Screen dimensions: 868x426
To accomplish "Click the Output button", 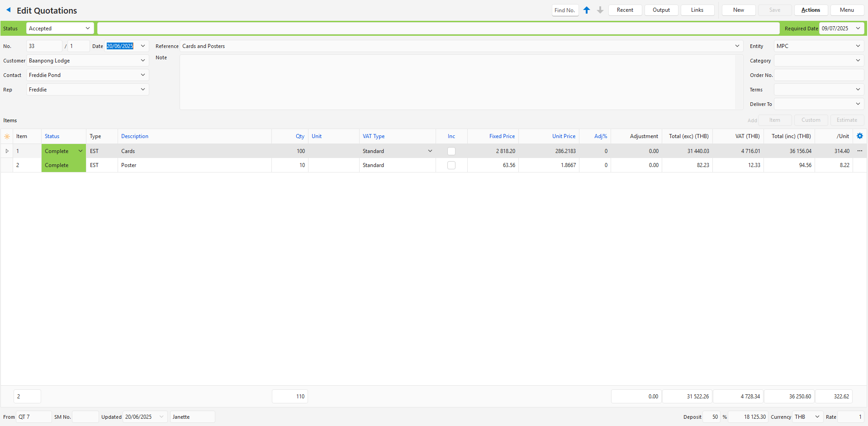I will (x=661, y=10).
